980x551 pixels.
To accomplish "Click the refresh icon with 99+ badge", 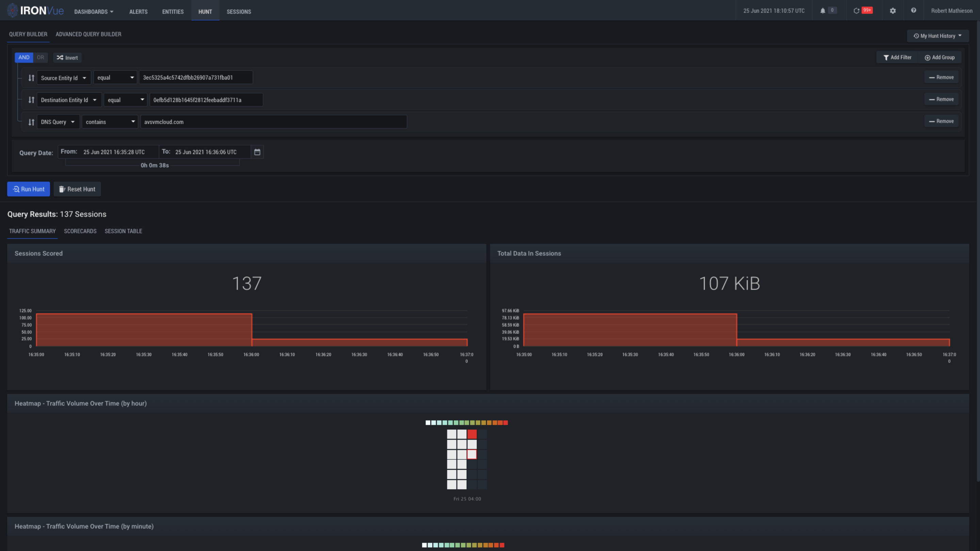I will coord(856,11).
